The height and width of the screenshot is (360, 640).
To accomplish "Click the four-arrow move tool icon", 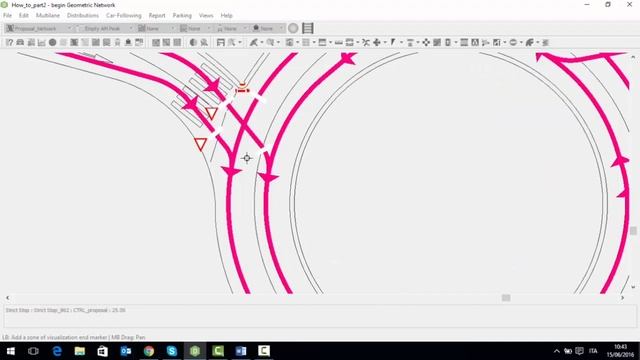I will tap(377, 42).
